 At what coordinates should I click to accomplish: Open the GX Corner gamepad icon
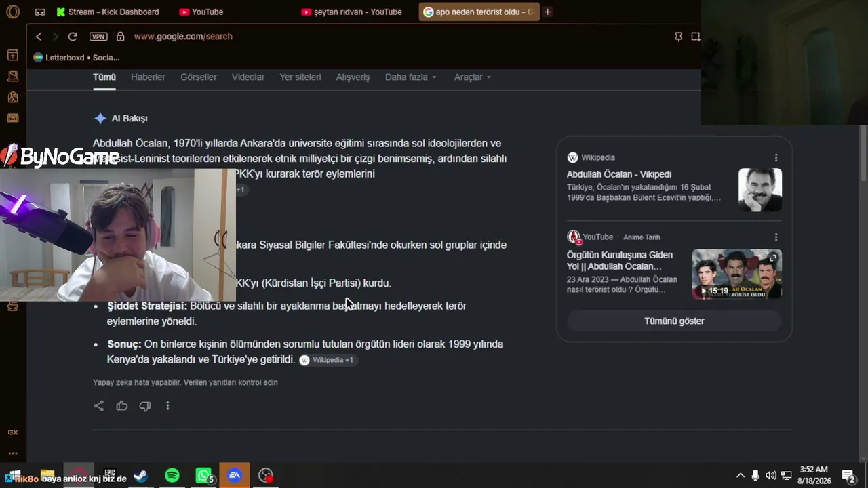[40, 12]
